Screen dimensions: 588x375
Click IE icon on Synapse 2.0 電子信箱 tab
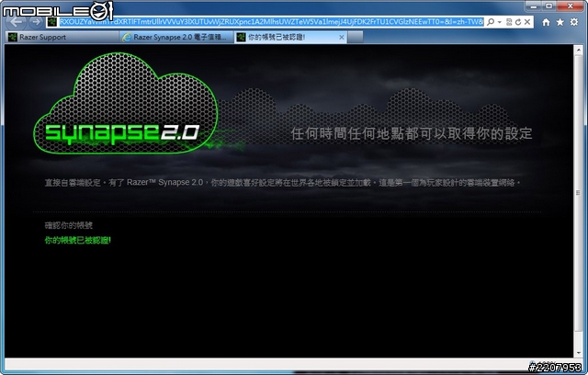click(x=127, y=37)
